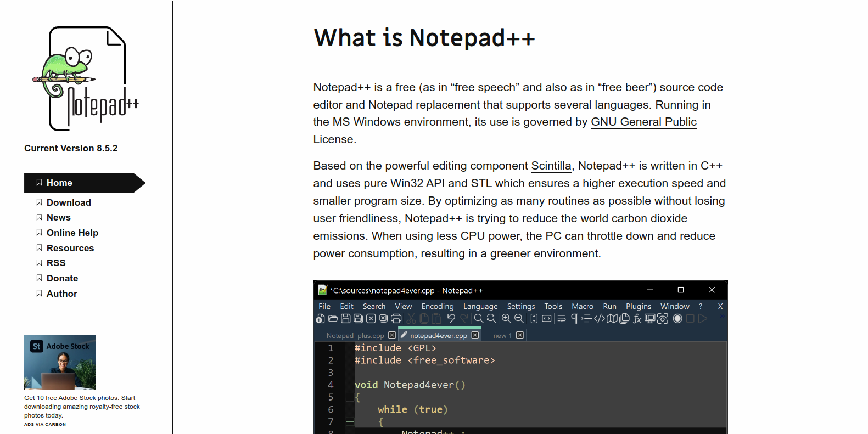Toggle Show all characters pilcrow icon

tap(574, 318)
